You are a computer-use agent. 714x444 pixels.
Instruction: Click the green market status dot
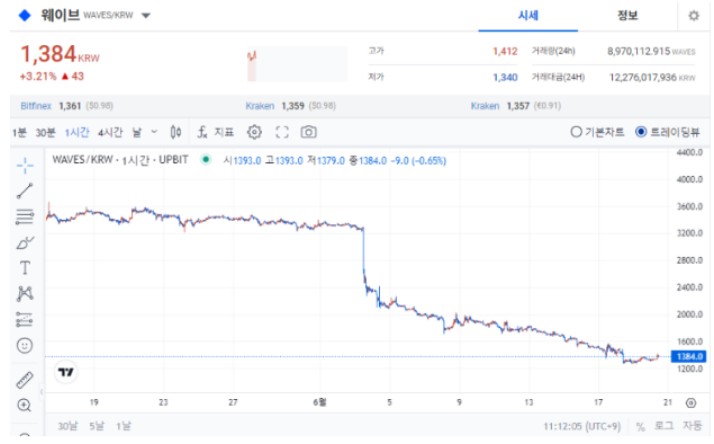(x=206, y=159)
